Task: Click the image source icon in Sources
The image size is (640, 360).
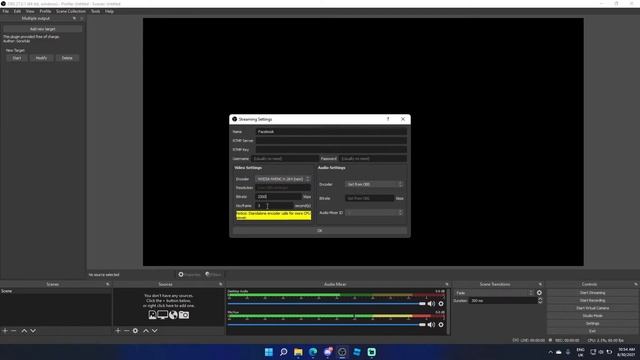Action: (x=152, y=315)
